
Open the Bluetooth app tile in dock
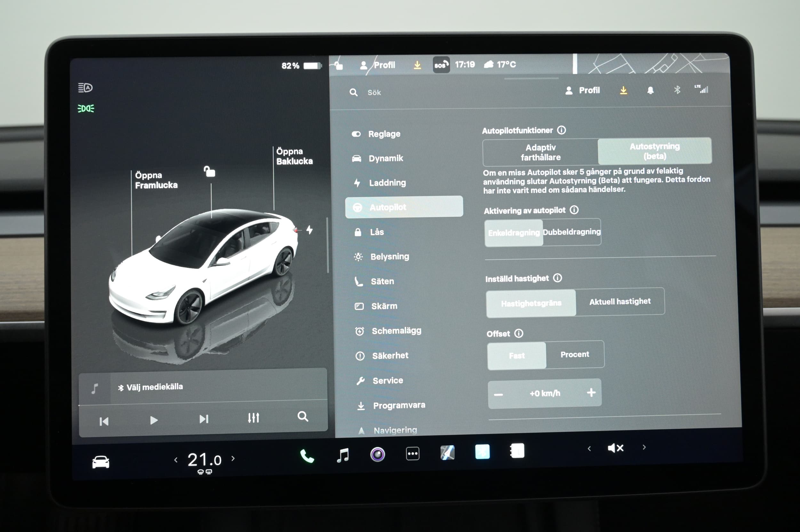482,452
